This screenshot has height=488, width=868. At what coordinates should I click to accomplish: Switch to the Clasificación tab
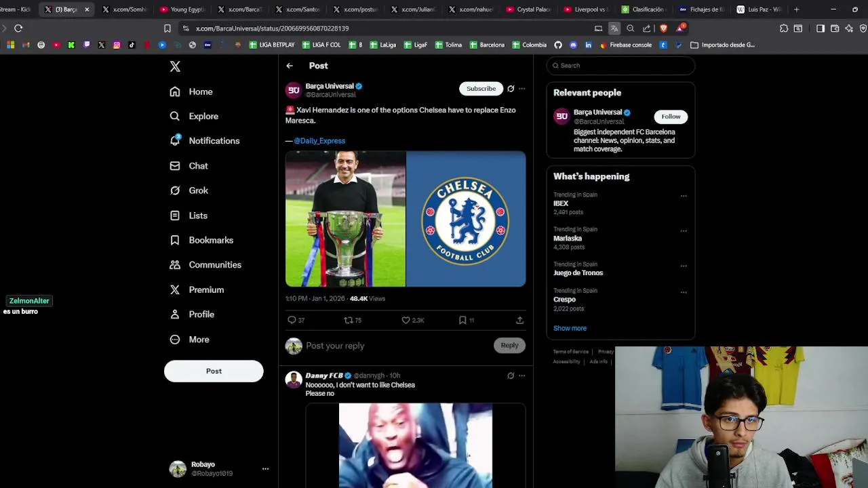[644, 9]
